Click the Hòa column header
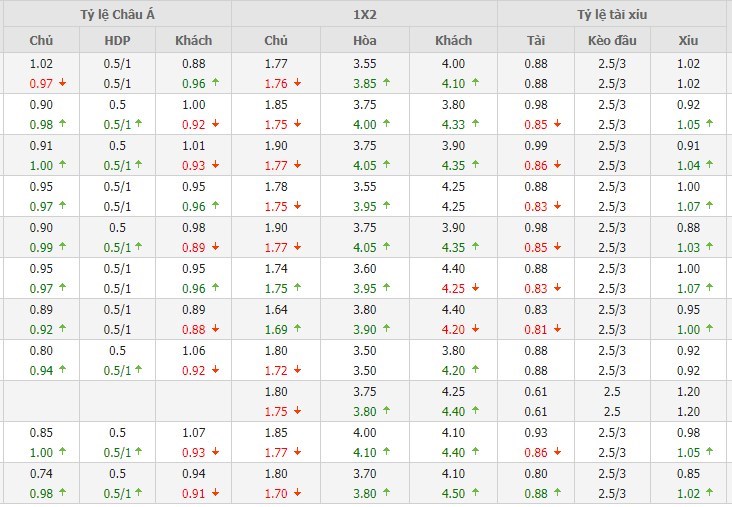 click(x=365, y=40)
